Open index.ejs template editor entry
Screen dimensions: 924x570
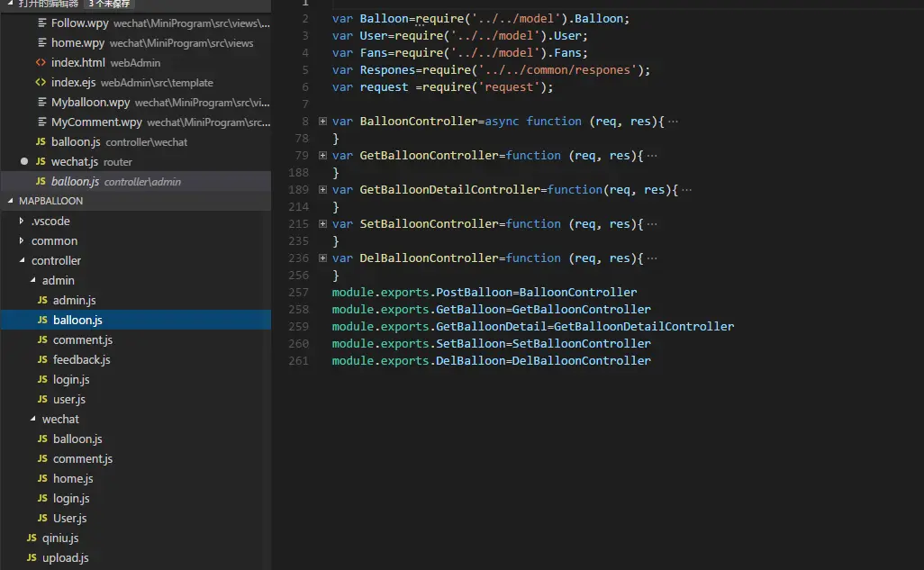pyautogui.click(x=135, y=83)
